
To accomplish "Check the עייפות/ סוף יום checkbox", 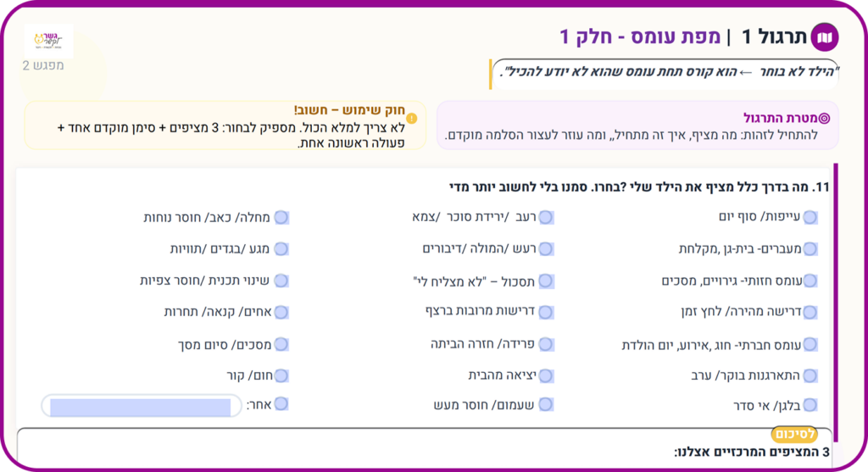I will pos(810,218).
